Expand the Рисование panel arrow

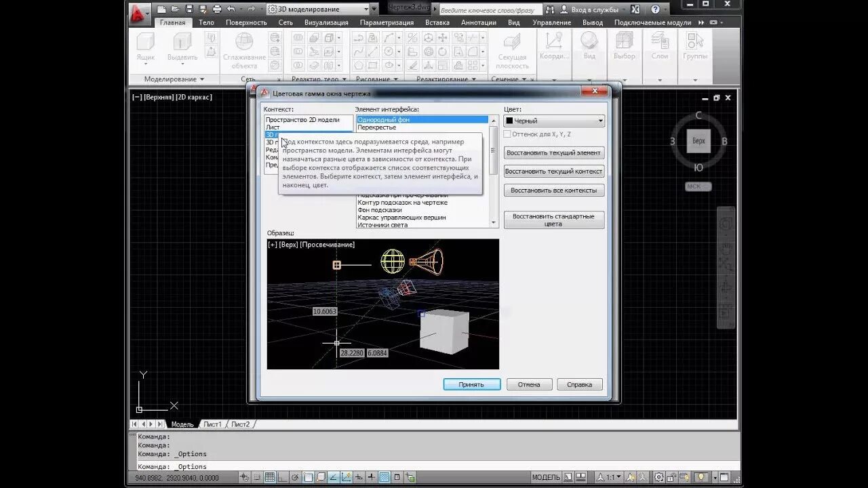(395, 79)
